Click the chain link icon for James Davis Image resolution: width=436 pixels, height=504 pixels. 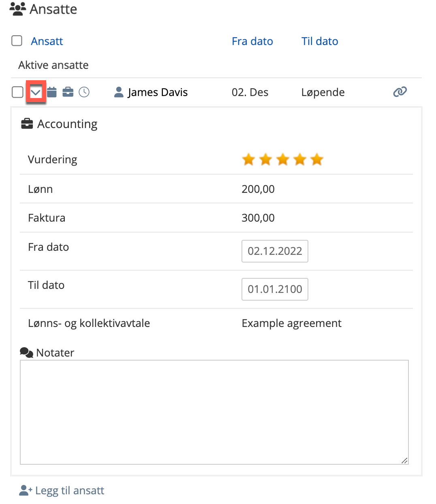click(400, 92)
